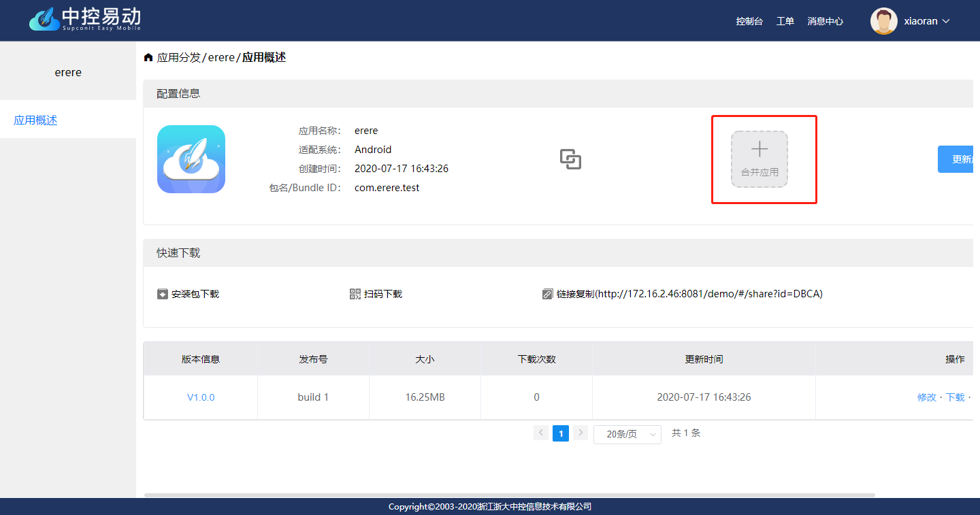The height and width of the screenshot is (515, 980).
Task: Click the 共 1 条 total count
Action: [x=686, y=433]
